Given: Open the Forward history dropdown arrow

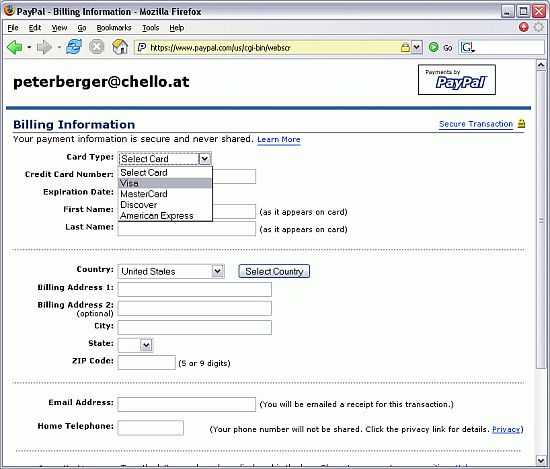Looking at the screenshot, I should click(x=59, y=47).
